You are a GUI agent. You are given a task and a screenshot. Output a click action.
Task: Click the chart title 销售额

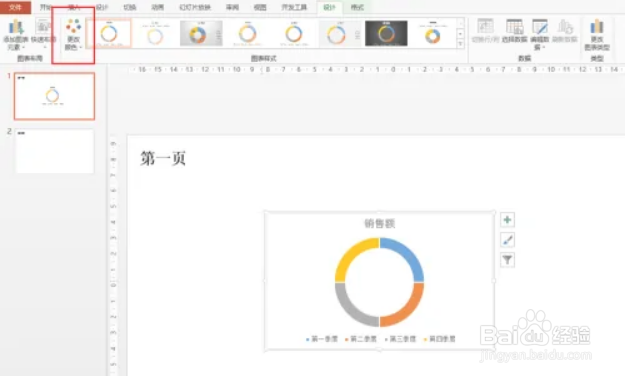(379, 223)
